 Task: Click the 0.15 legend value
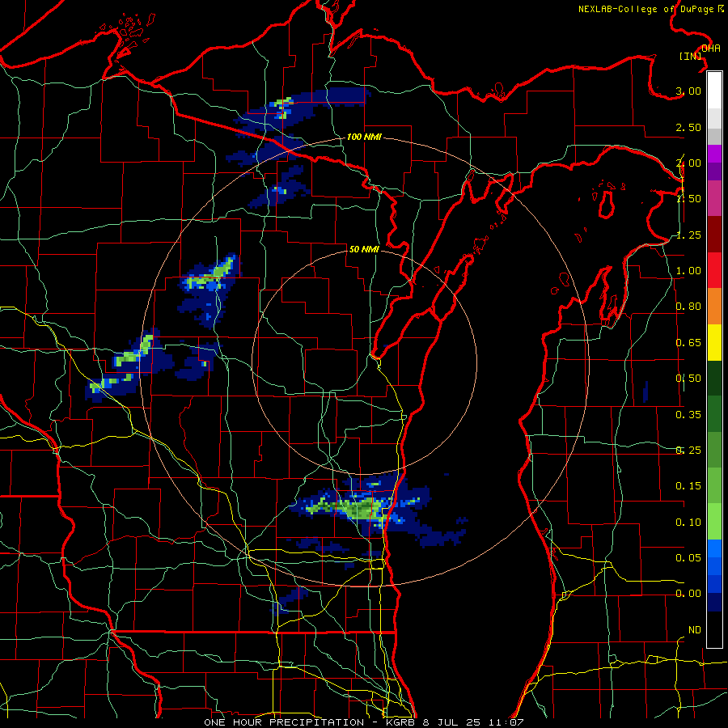(x=688, y=486)
